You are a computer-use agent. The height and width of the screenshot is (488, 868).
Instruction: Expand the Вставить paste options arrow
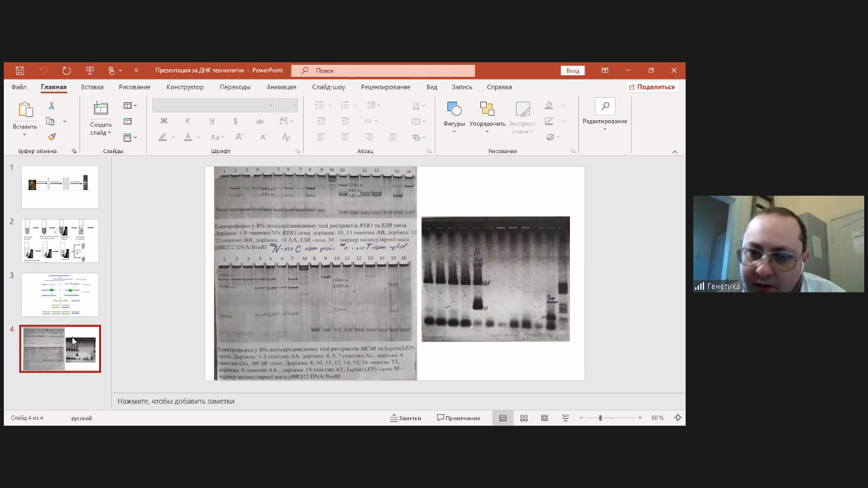[x=25, y=133]
